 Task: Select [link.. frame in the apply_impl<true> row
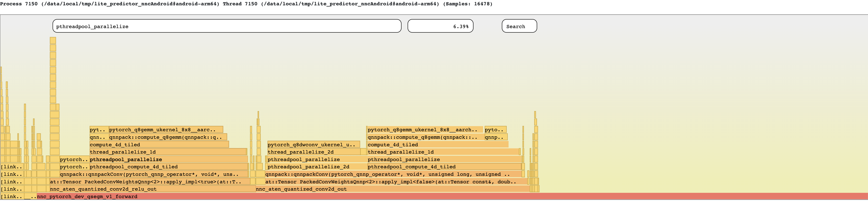click(12, 182)
